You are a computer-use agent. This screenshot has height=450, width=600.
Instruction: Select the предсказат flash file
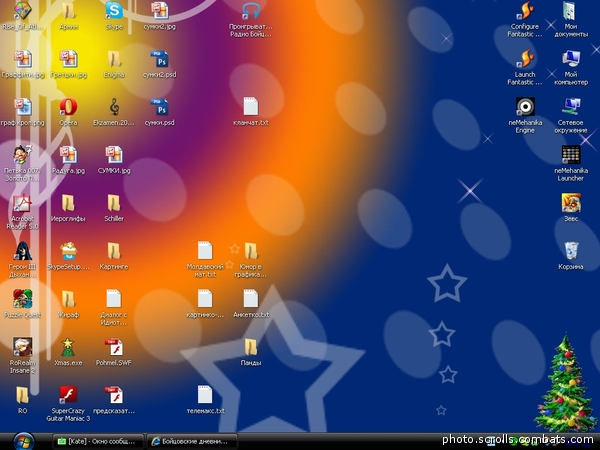point(114,395)
